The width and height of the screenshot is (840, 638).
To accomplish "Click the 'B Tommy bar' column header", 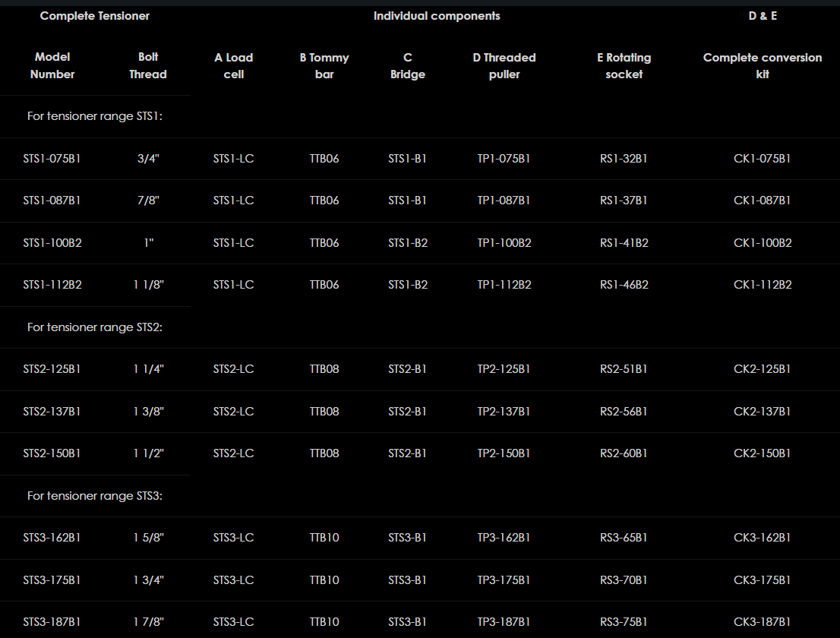I will tap(324, 66).
